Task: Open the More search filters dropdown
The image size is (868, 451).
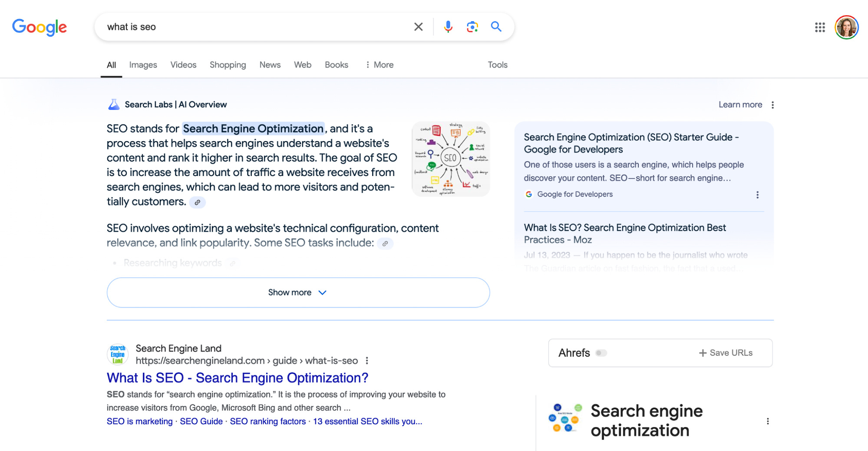Action: click(x=379, y=65)
